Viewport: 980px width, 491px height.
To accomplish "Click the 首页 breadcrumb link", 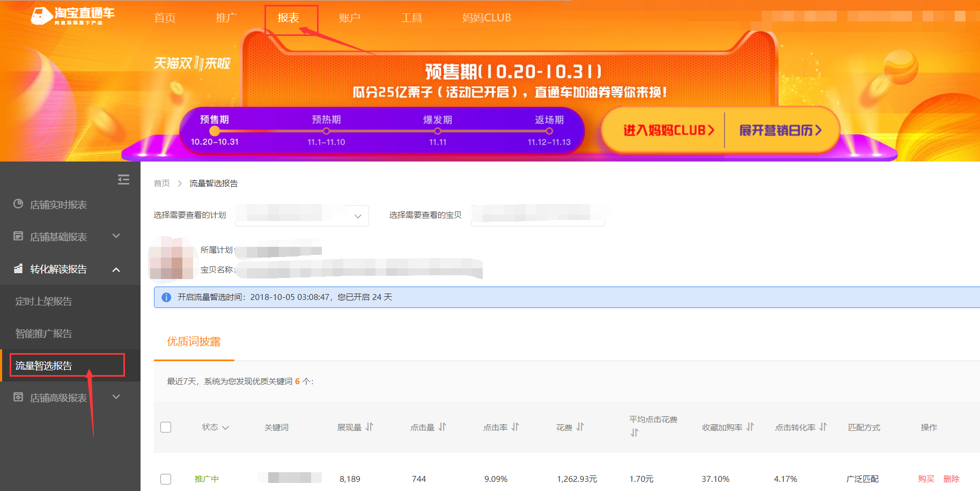I will (161, 184).
